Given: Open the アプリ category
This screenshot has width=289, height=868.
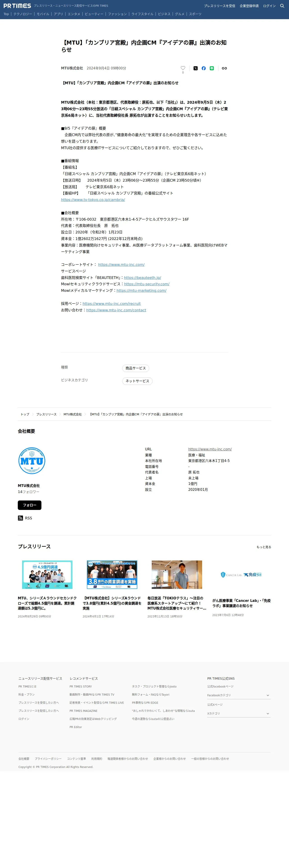Looking at the screenshot, I should pyautogui.click(x=59, y=14).
